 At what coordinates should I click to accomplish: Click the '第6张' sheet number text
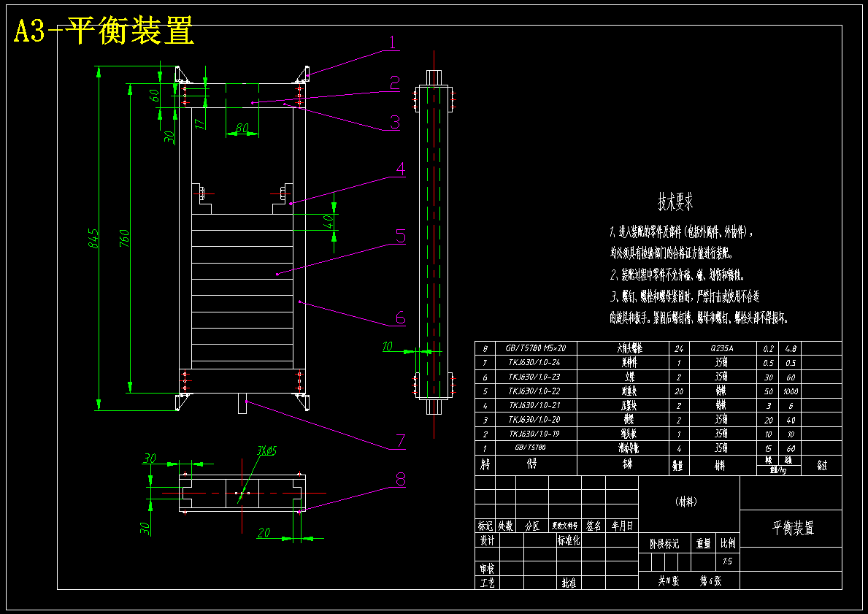tap(711, 581)
